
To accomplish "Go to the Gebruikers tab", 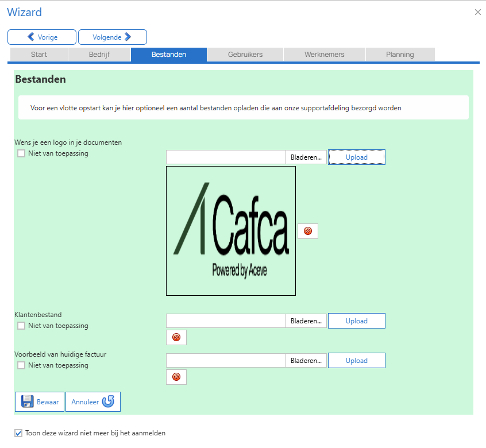I will point(245,55).
